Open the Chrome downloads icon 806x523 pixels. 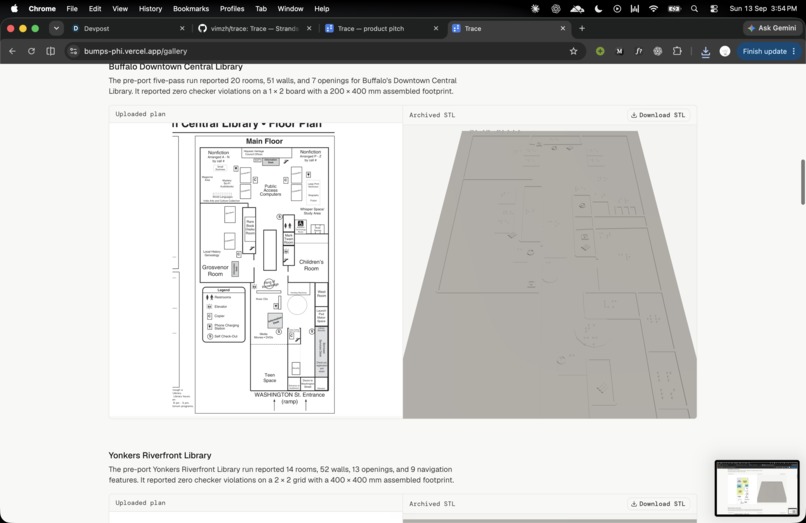tap(706, 51)
